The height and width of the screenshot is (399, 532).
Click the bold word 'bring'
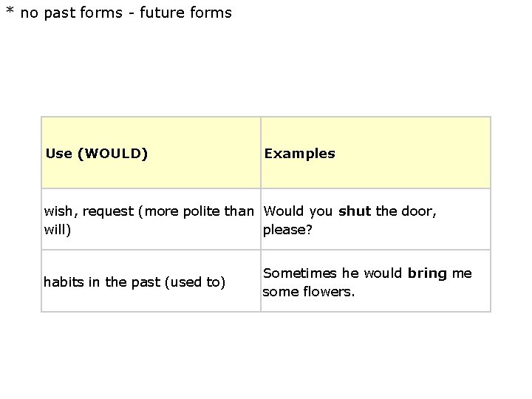427,273
